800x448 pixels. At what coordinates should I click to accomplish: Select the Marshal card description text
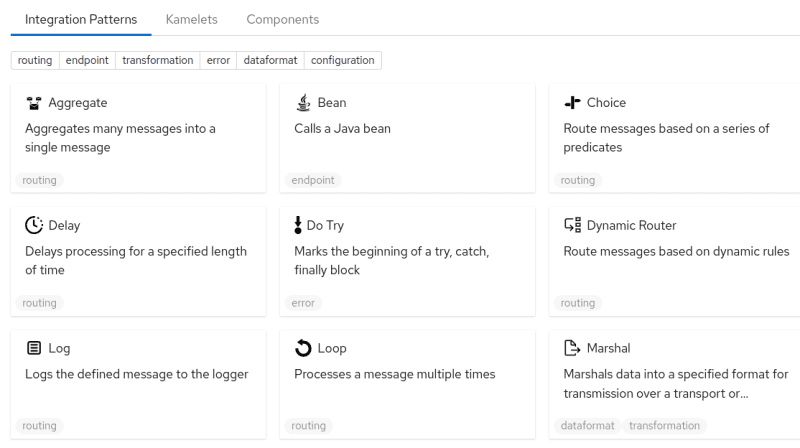(676, 383)
